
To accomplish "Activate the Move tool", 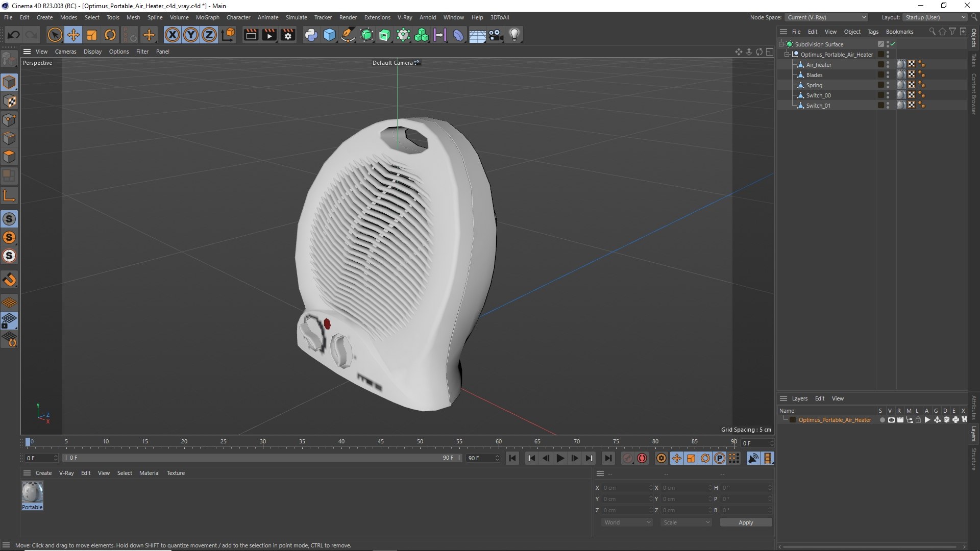I will [73, 35].
